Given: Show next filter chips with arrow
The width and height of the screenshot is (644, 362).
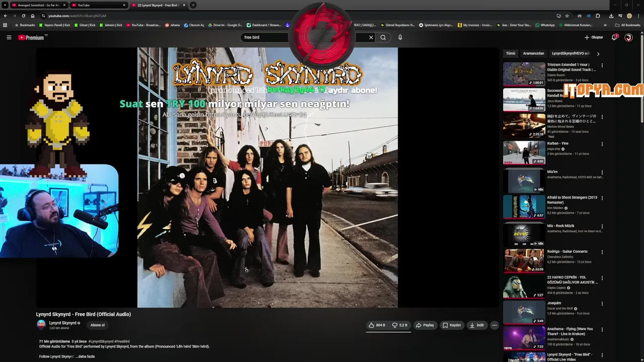Looking at the screenshot, I should 598,53.
